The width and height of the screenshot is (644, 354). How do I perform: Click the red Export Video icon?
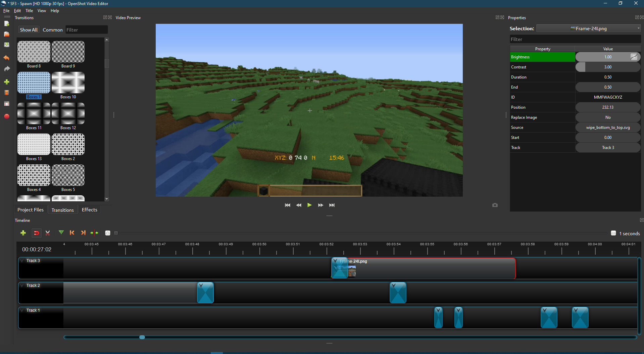(6, 116)
